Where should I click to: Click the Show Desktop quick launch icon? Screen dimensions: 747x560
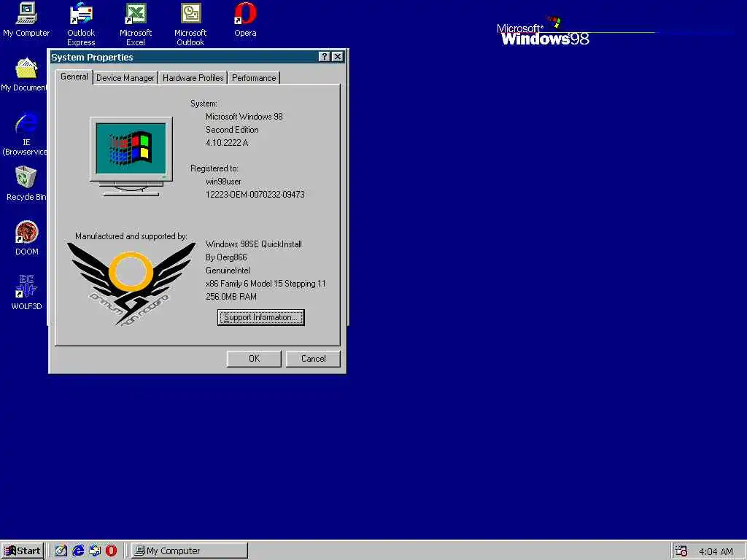click(61, 551)
